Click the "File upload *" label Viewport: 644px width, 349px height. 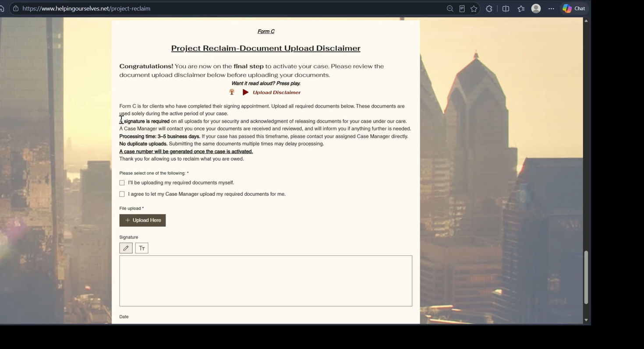click(x=131, y=208)
